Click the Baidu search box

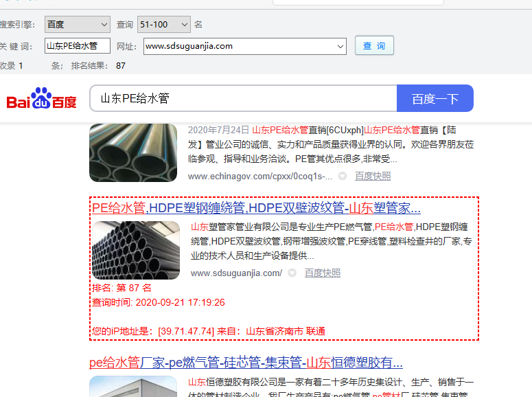click(x=243, y=98)
